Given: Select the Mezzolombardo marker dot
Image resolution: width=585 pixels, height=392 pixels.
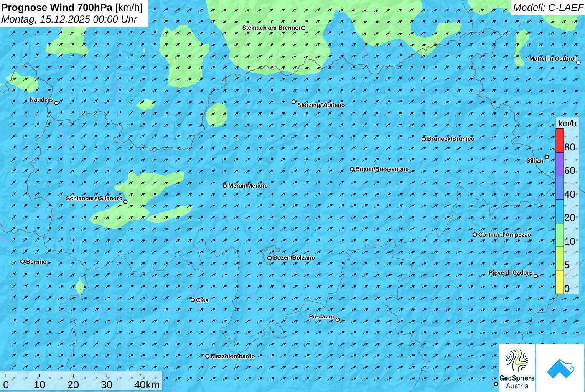Looking at the screenshot, I should point(207,356).
